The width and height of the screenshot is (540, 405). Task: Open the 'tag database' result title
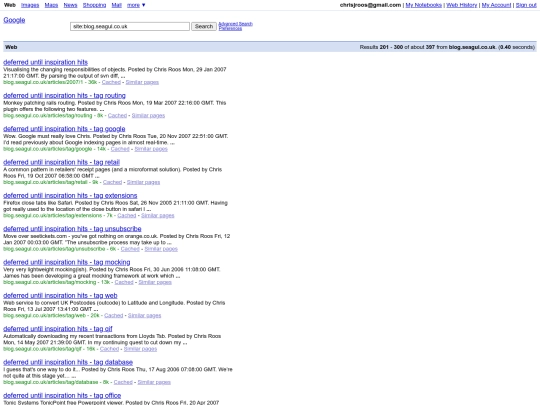point(68,362)
